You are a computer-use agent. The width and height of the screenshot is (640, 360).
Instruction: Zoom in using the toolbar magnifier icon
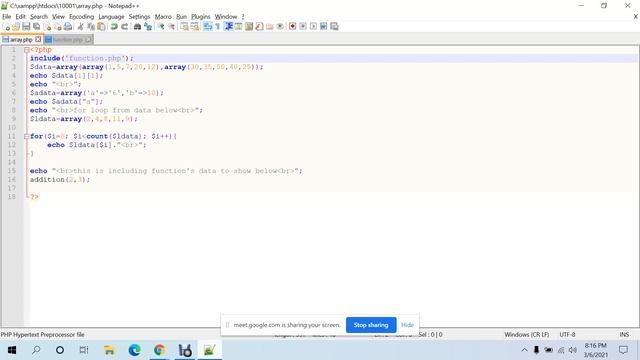click(x=161, y=27)
